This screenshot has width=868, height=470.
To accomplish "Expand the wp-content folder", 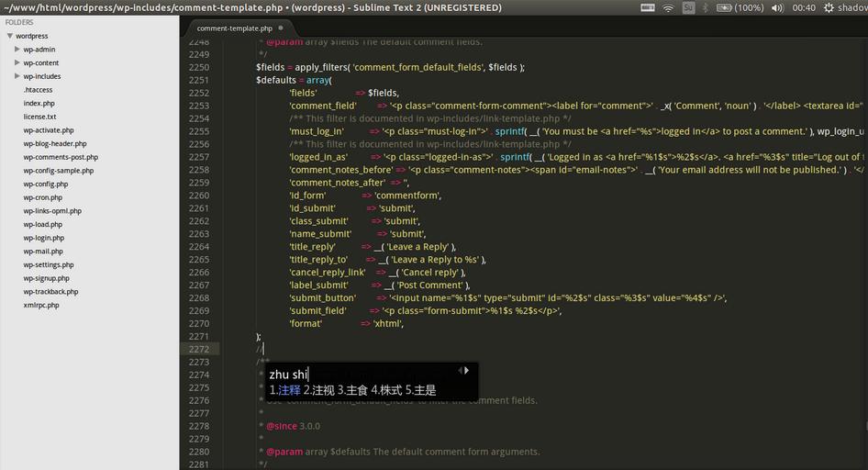I will (17, 62).
